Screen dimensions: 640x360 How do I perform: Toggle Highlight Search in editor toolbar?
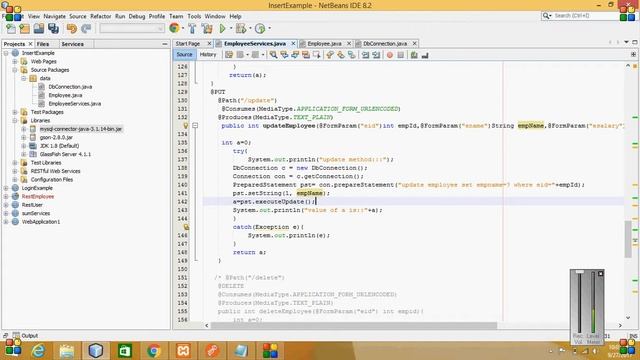(305, 55)
